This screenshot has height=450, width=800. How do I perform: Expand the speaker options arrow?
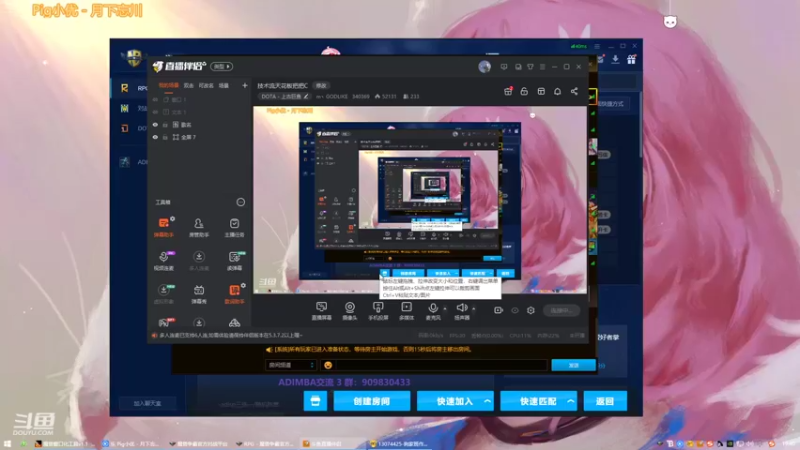pos(473,308)
